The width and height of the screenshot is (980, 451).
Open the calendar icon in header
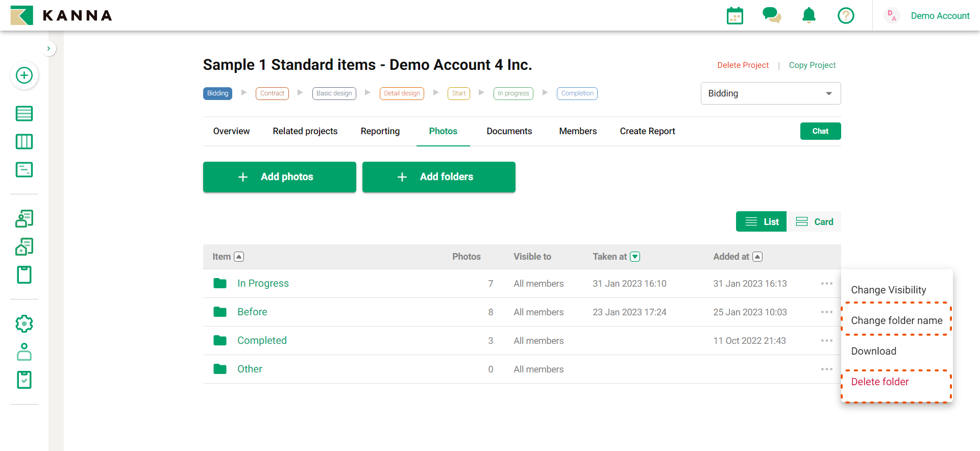tap(734, 16)
